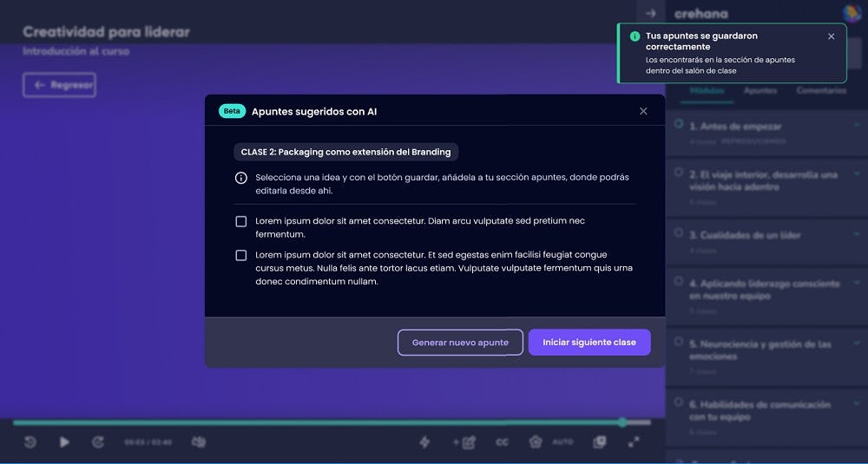Play the video
This screenshot has width=868, height=464.
[64, 441]
